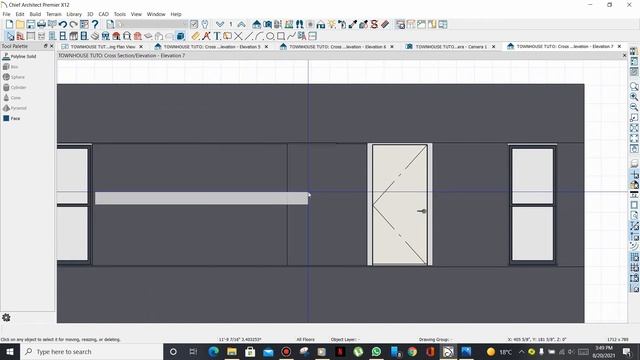The height and width of the screenshot is (360, 640).
Task: Click the door in the elevation view
Action: pyautogui.click(x=400, y=204)
